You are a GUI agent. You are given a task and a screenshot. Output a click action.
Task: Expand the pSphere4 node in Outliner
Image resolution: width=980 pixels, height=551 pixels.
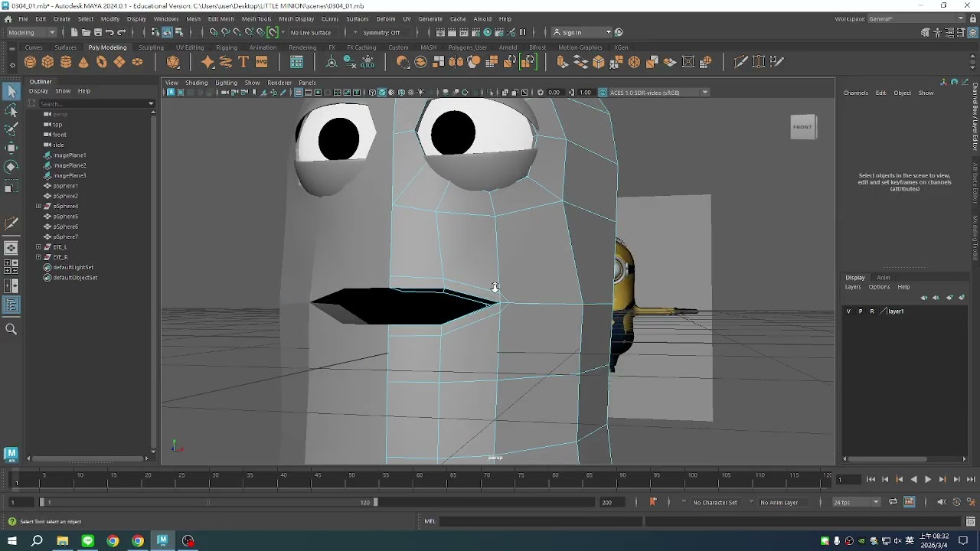[38, 206]
